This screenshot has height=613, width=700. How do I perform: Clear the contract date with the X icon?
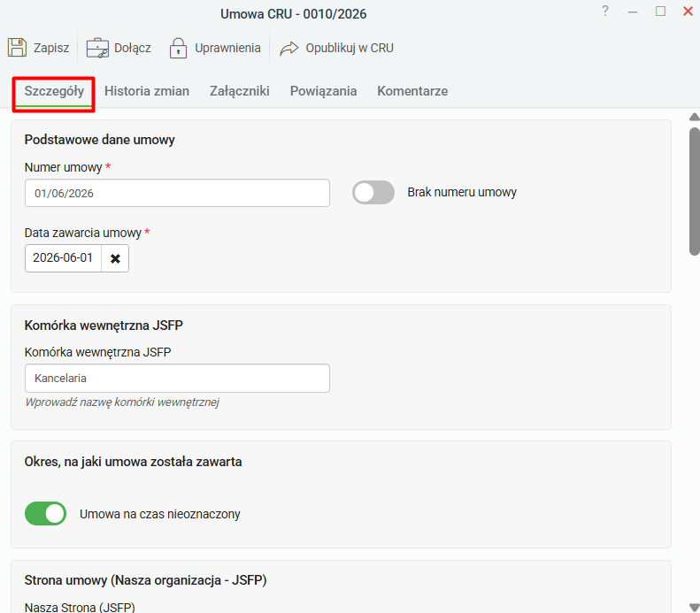tap(115, 258)
